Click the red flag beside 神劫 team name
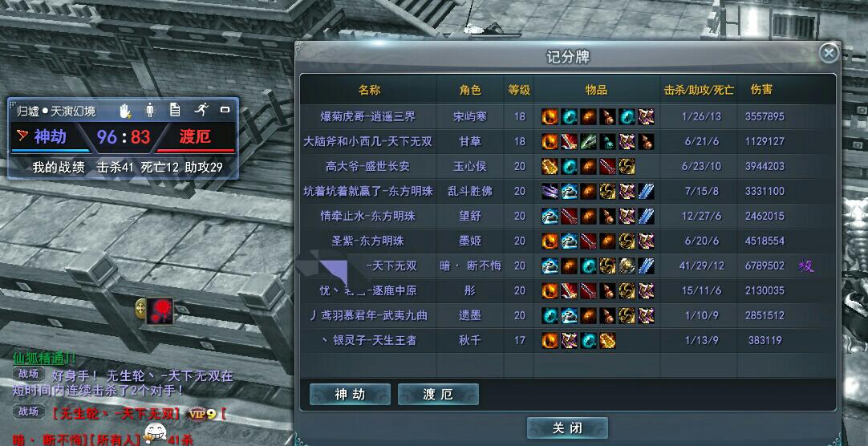868x446 pixels. click(x=22, y=136)
